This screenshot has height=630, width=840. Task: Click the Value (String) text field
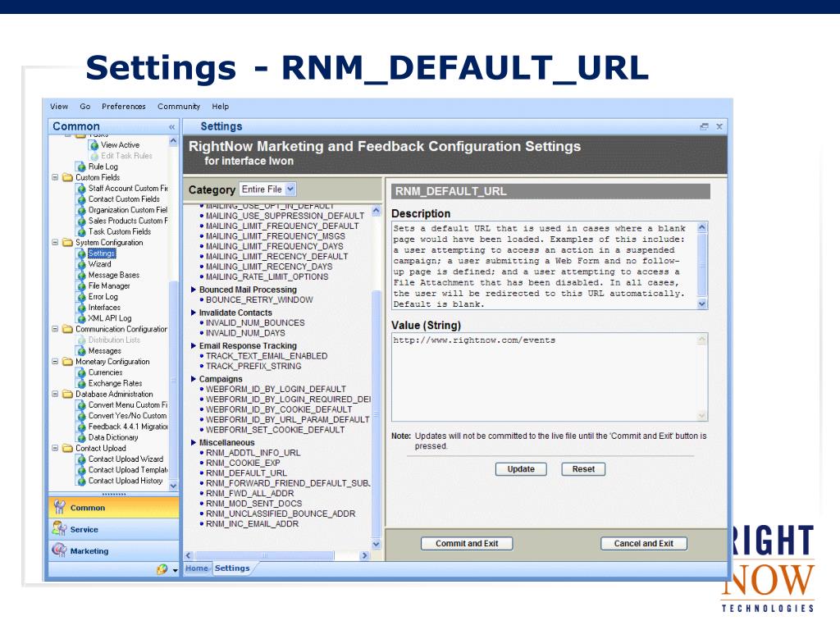pyautogui.click(x=549, y=377)
